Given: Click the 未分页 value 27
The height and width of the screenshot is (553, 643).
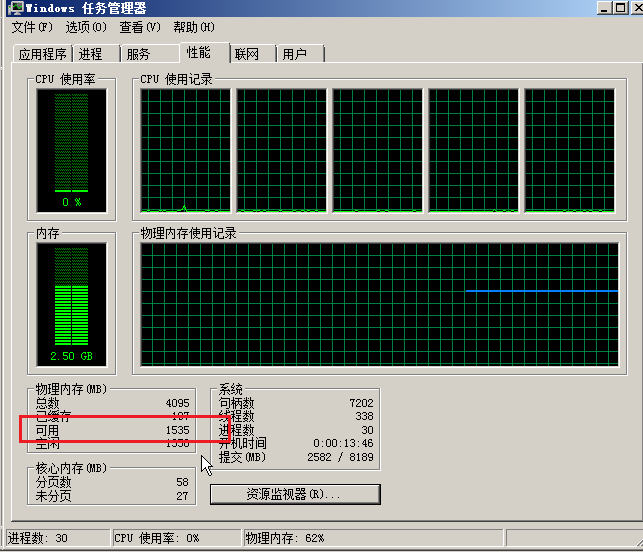Looking at the screenshot, I should point(182,496).
